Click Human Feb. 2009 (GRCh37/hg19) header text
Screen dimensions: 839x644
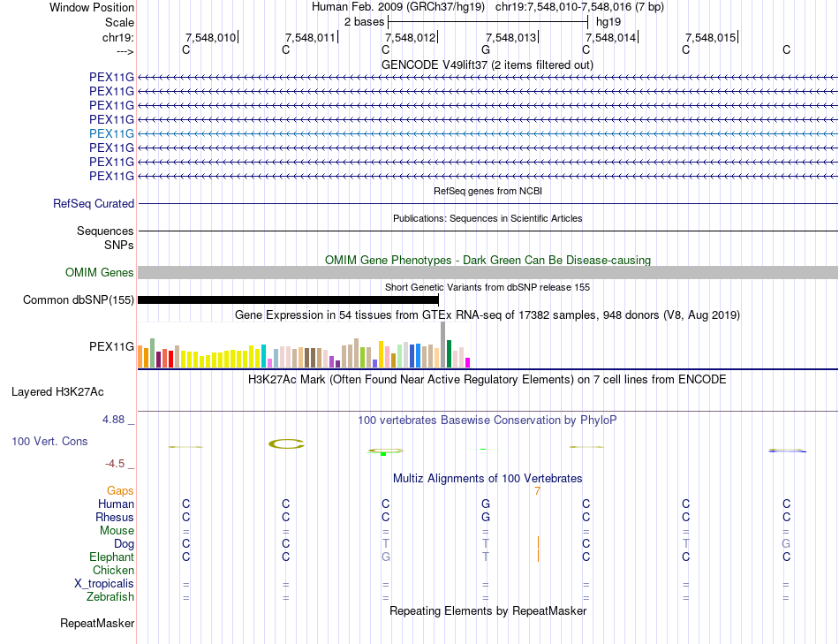click(x=398, y=7)
